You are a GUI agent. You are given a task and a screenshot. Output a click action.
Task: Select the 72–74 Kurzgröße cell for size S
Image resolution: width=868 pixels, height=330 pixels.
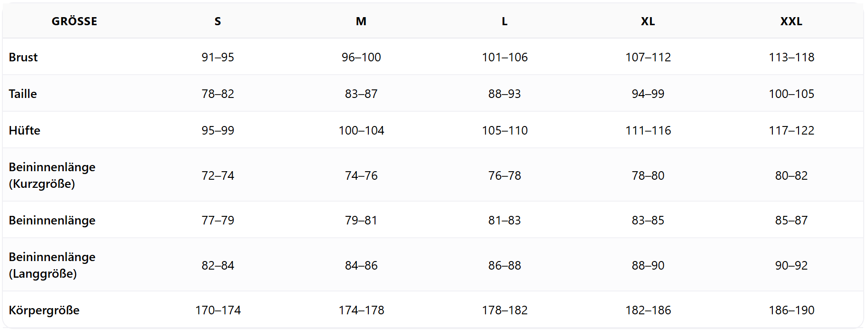pyautogui.click(x=217, y=175)
